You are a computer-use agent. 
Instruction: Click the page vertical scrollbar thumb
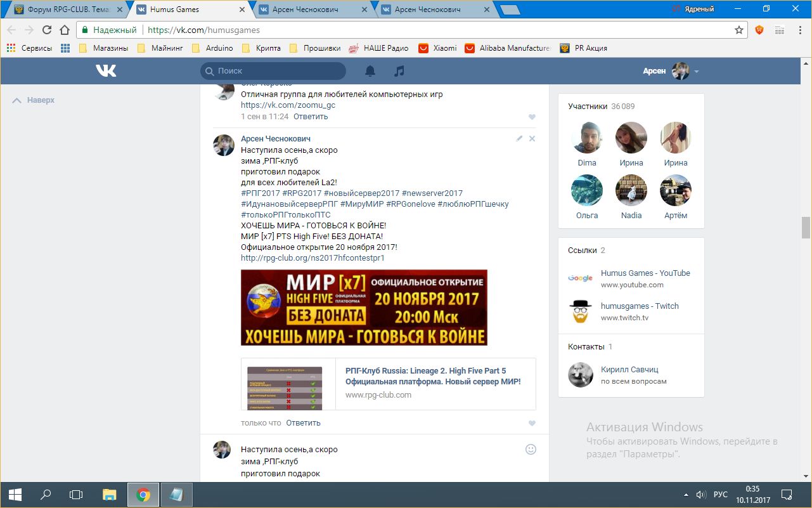pos(806,228)
